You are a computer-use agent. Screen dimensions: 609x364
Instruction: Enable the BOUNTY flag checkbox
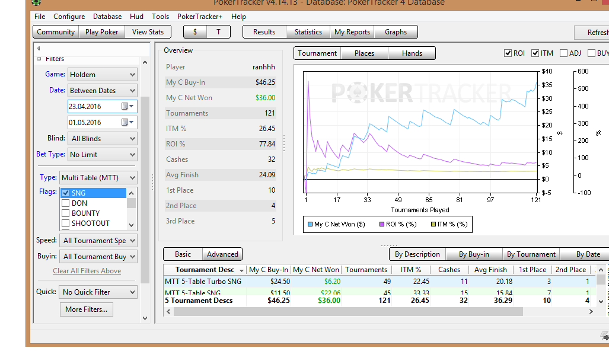(x=66, y=213)
